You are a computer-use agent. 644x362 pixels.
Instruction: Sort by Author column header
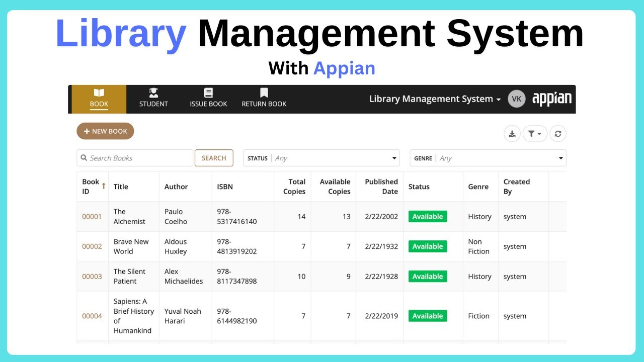click(x=176, y=187)
